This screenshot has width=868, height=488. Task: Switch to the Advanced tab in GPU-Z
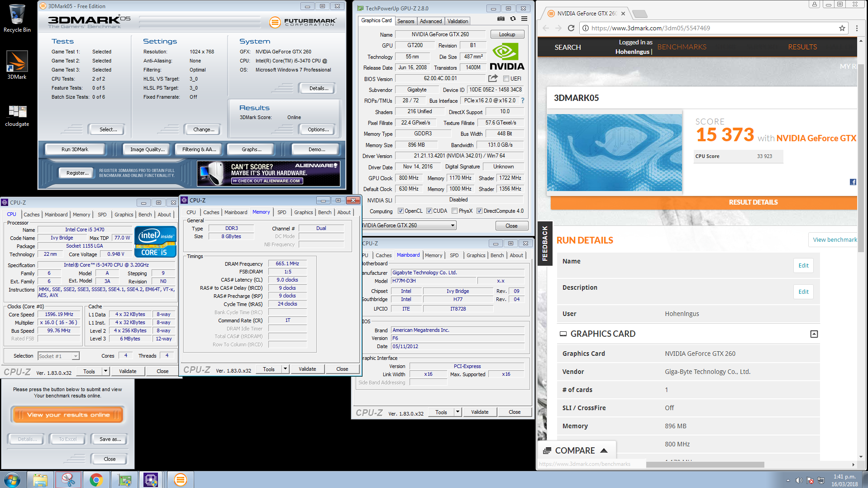[x=430, y=21]
